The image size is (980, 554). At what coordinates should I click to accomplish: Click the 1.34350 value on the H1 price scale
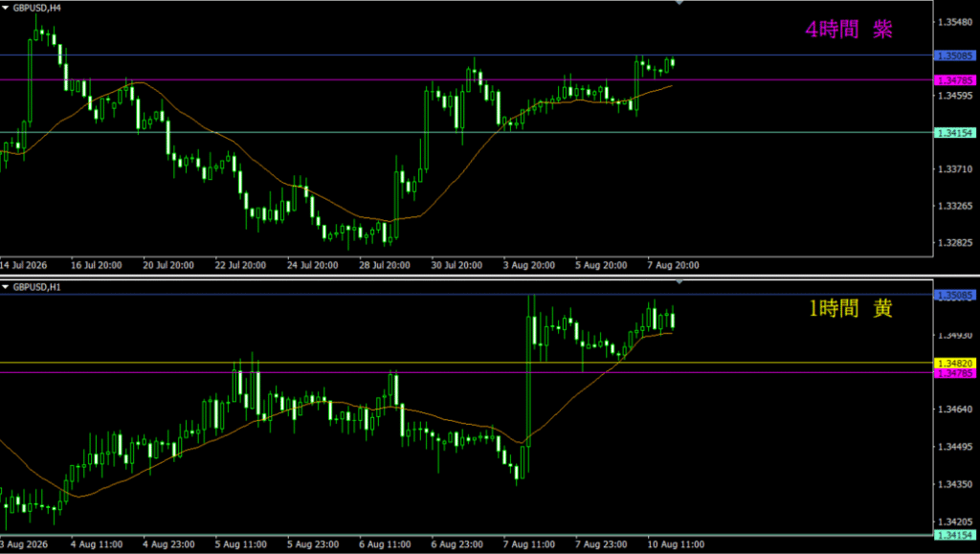(956, 484)
